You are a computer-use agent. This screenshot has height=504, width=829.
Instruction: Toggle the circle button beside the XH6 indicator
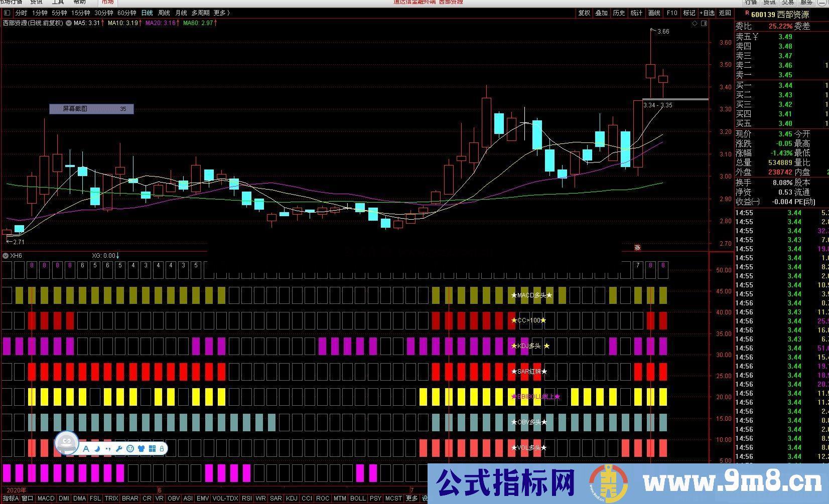tap(5, 255)
